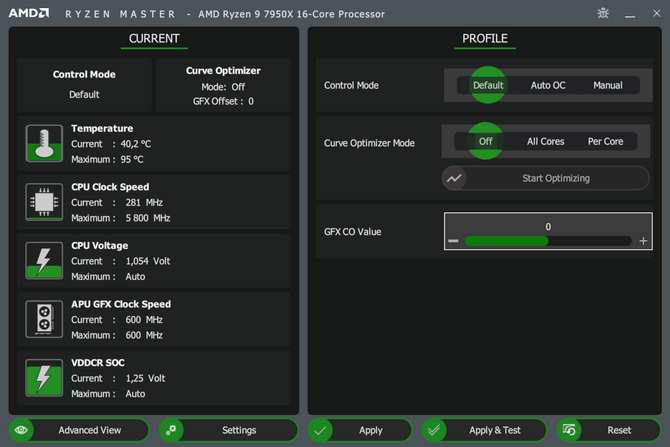The height and width of the screenshot is (447, 670).
Task: Click the gears icon on the Settings button
Action: 171,430
